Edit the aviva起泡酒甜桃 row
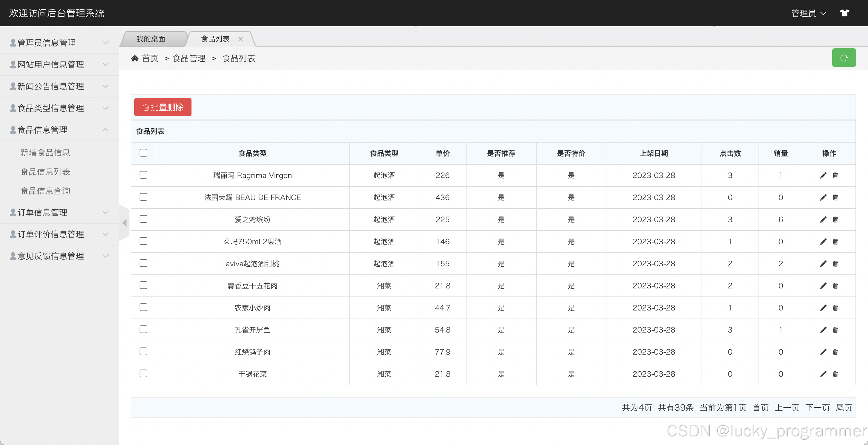 tap(823, 263)
